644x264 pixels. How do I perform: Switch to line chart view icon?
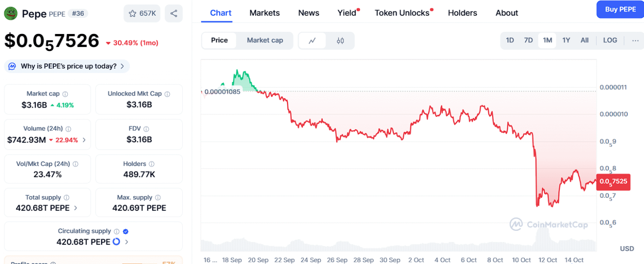coord(312,40)
